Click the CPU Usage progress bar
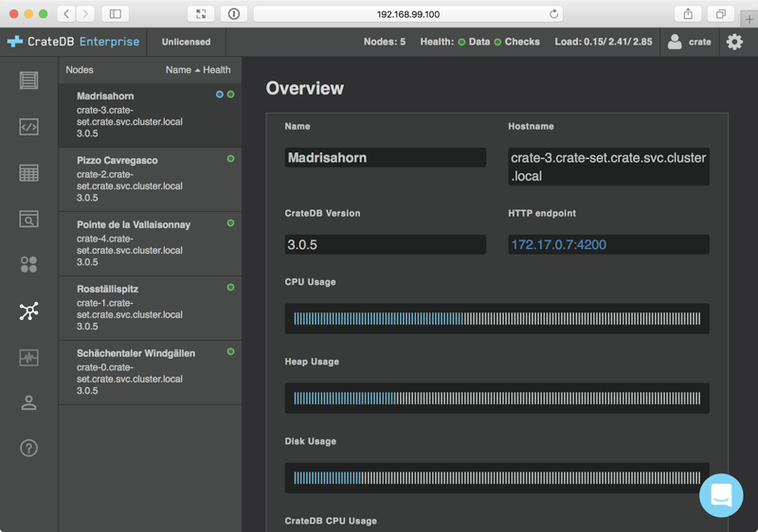The image size is (758, 532). pos(496,319)
